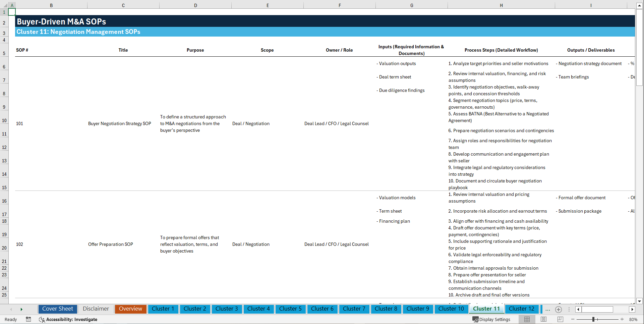
Task: Open the Cover Sheet tab
Action: 57,309
